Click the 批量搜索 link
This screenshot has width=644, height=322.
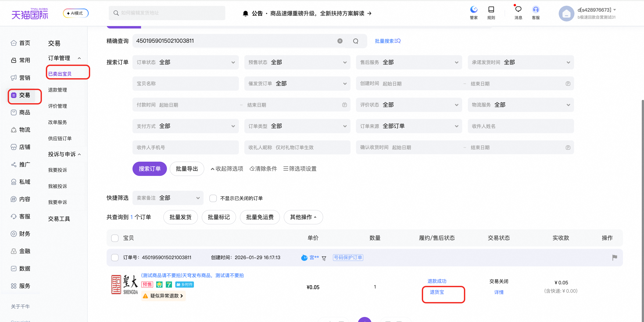388,41
